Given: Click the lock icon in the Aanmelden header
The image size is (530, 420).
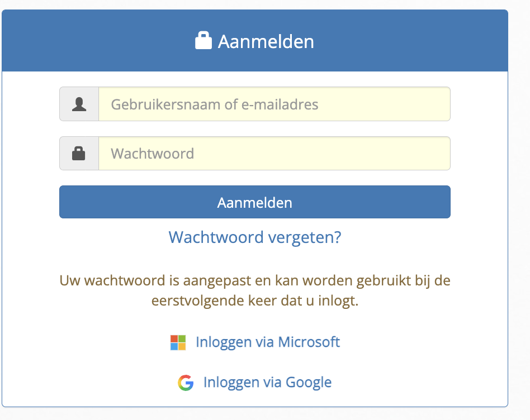Looking at the screenshot, I should (x=203, y=41).
